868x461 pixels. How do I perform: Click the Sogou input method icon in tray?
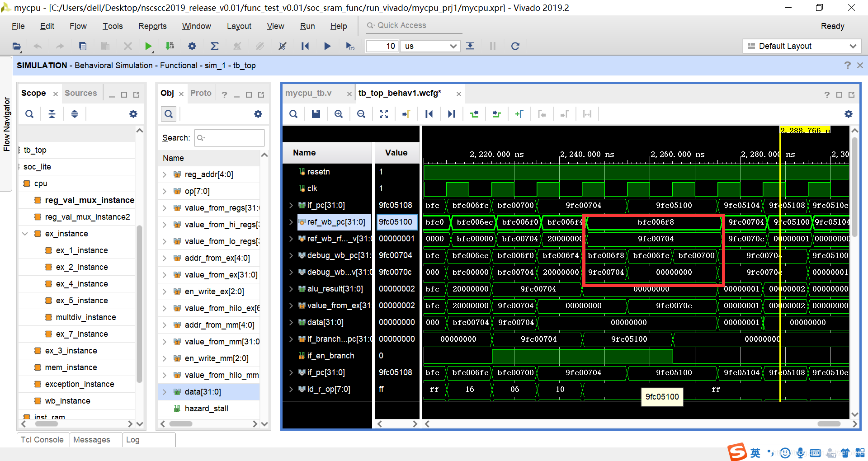[x=737, y=452]
